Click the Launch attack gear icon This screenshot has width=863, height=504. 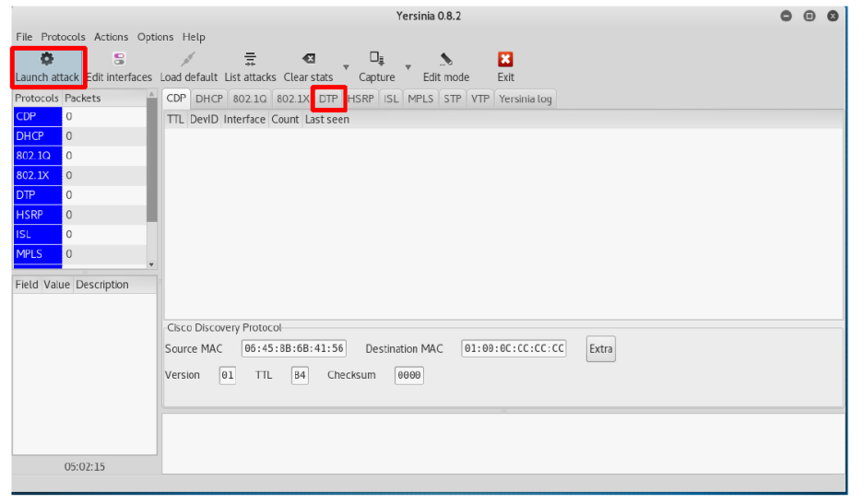pos(47,59)
